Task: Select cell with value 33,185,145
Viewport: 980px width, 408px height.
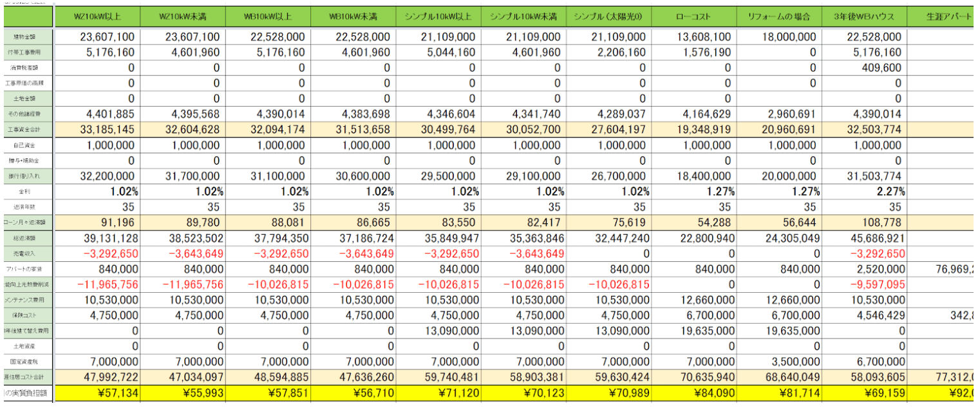Action: pyautogui.click(x=96, y=129)
